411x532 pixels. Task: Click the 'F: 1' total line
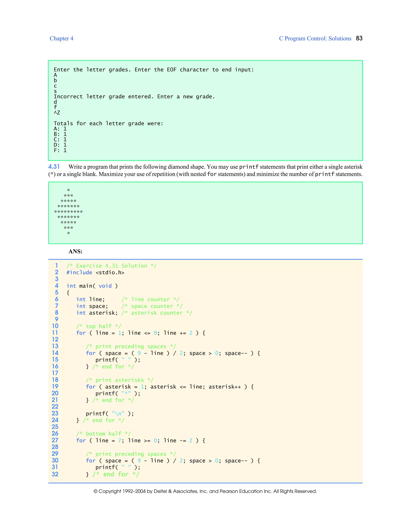(x=60, y=150)
